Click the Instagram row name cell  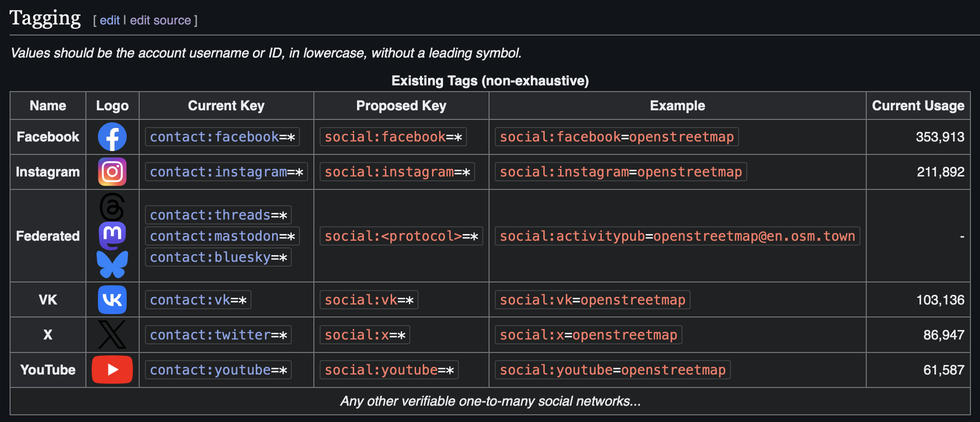[x=48, y=172]
